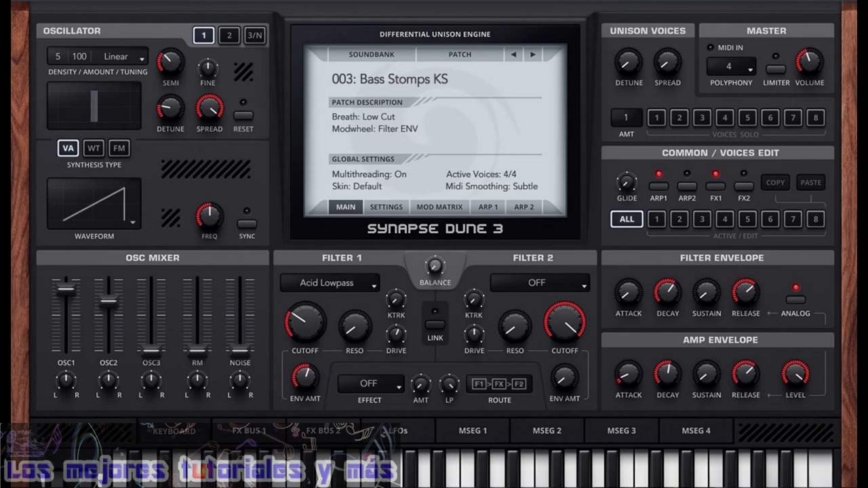The height and width of the screenshot is (488, 868).
Task: Click the Amp Envelope RELEASE knob
Action: click(x=745, y=375)
